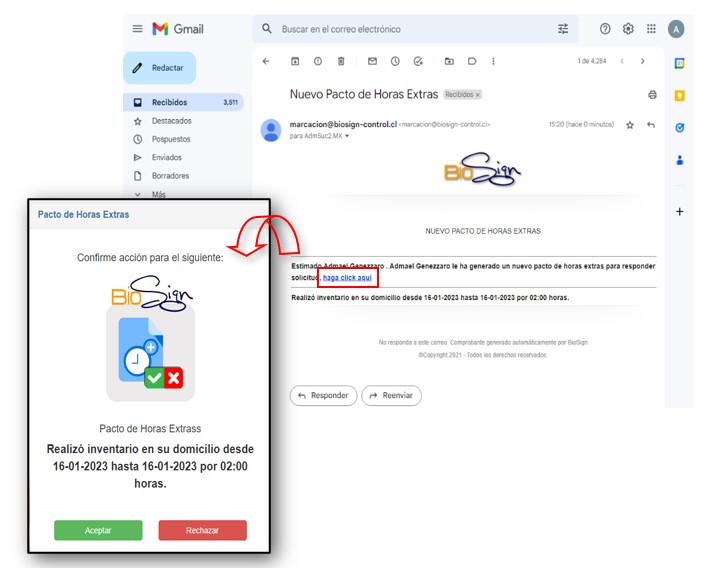Star this email
The height and width of the screenshot is (568, 706).
coord(630,125)
